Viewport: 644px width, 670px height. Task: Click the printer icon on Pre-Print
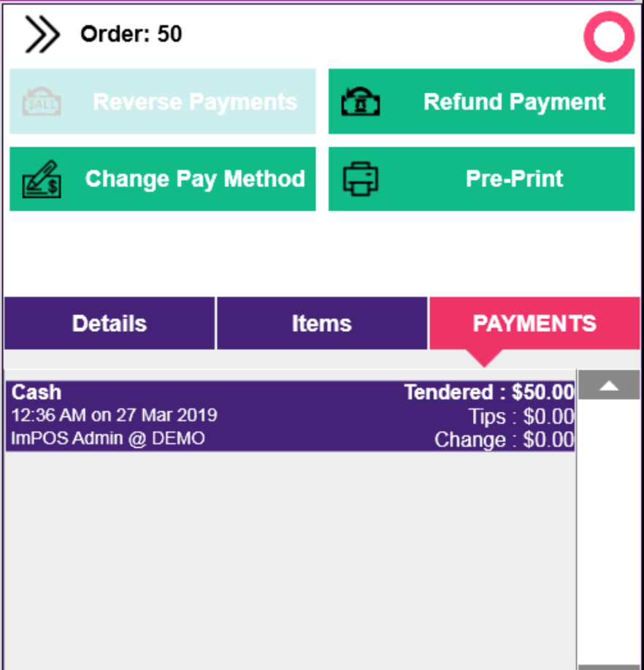pos(361,179)
